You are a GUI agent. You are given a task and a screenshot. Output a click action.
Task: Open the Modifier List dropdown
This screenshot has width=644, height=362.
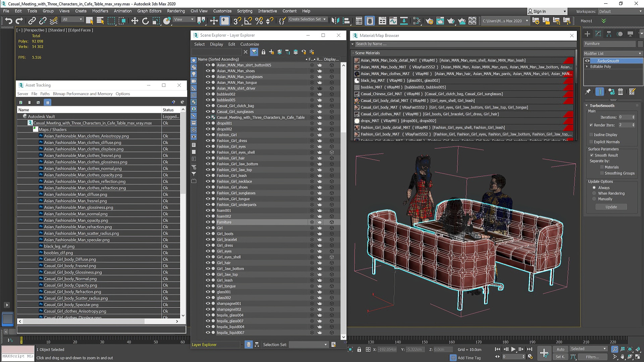613,53
